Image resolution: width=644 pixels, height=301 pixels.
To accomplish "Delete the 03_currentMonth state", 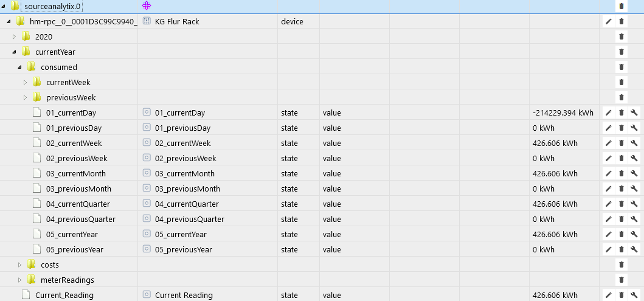I will [x=621, y=173].
